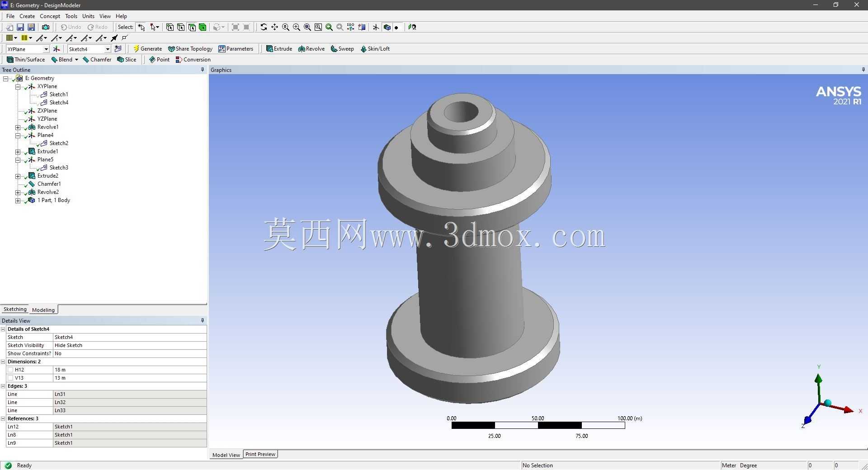Open the XYPlane active plane dropdown

click(x=46, y=49)
